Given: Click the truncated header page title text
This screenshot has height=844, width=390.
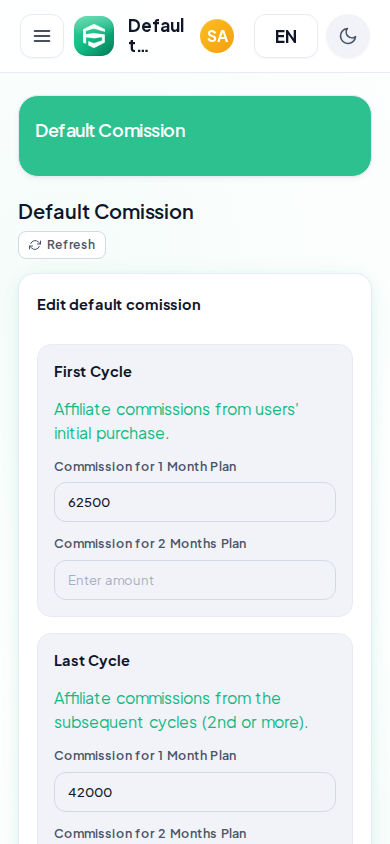Looking at the screenshot, I should pos(156,36).
